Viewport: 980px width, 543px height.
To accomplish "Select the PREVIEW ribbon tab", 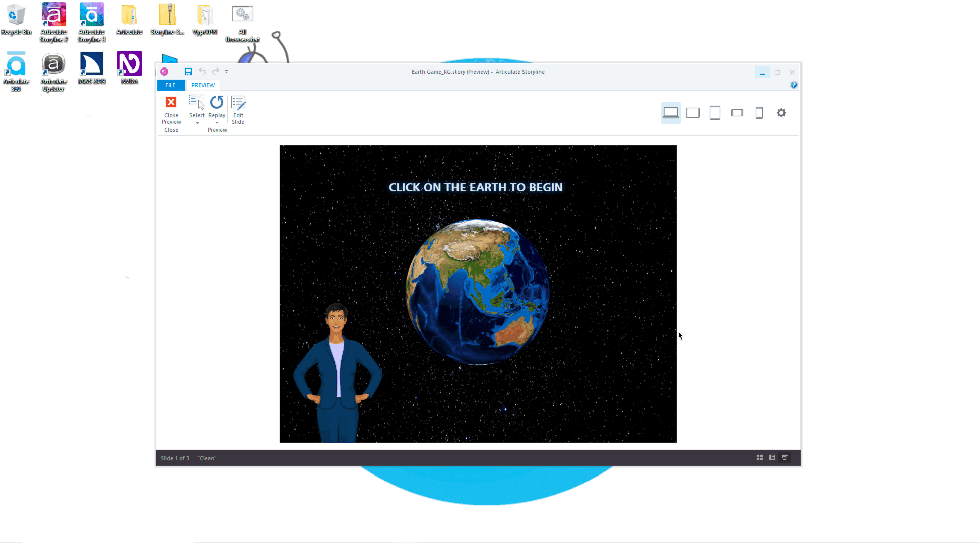I will (x=203, y=85).
